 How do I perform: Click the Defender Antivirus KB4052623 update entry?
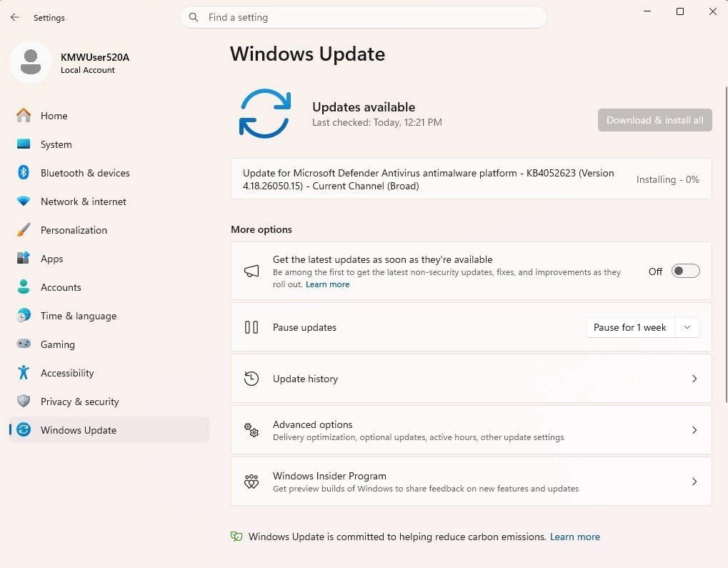click(x=472, y=179)
